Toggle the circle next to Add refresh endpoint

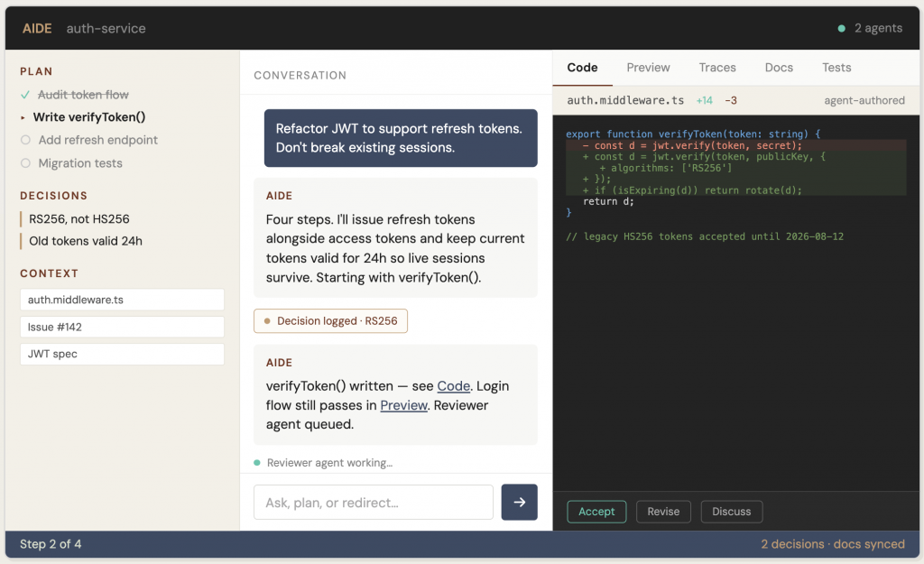pos(25,140)
